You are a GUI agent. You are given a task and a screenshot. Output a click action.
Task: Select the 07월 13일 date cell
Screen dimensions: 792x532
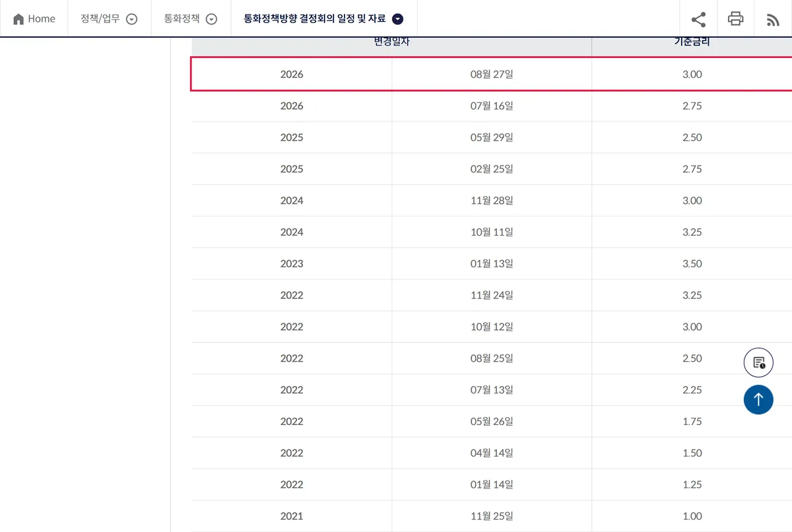pos(492,390)
